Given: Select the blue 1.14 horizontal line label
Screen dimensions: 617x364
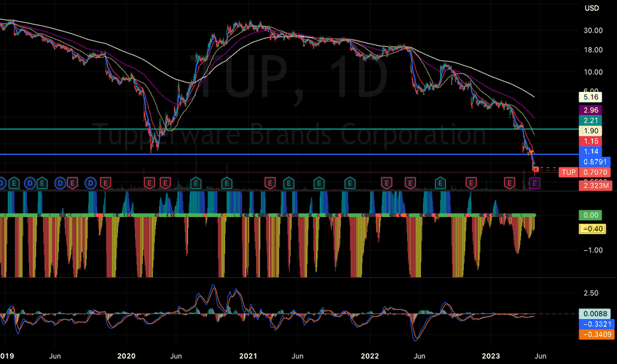Looking at the screenshot, I should click(591, 152).
